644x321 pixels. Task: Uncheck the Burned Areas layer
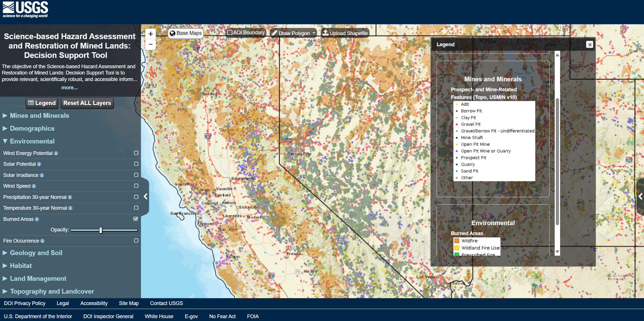tap(136, 219)
